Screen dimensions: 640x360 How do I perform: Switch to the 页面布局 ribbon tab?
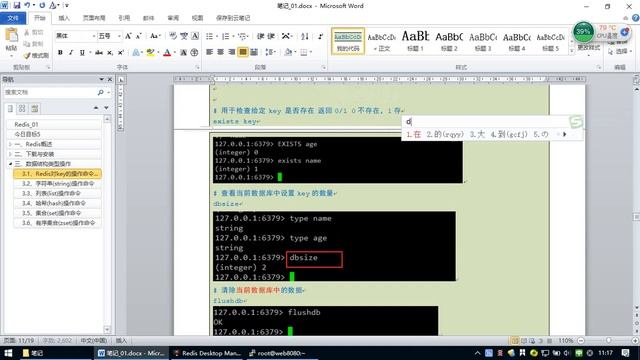point(94,18)
